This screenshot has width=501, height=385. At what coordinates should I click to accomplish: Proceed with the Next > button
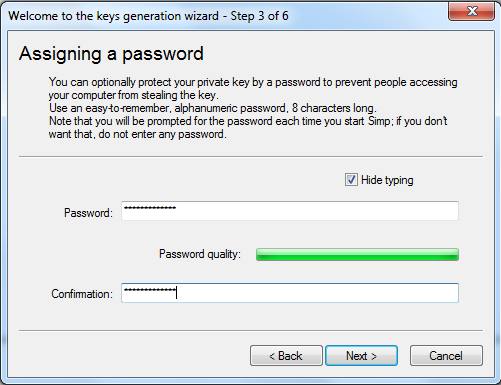[361, 356]
